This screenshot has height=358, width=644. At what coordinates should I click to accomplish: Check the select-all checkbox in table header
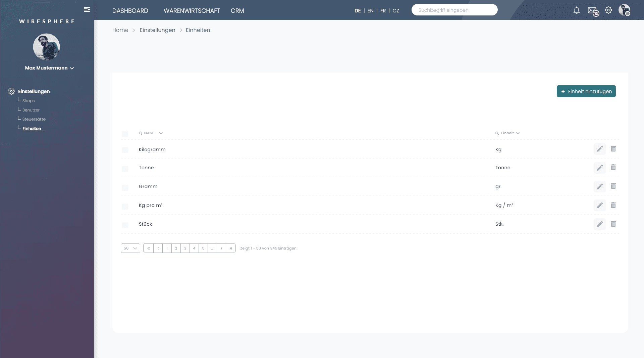pos(125,134)
